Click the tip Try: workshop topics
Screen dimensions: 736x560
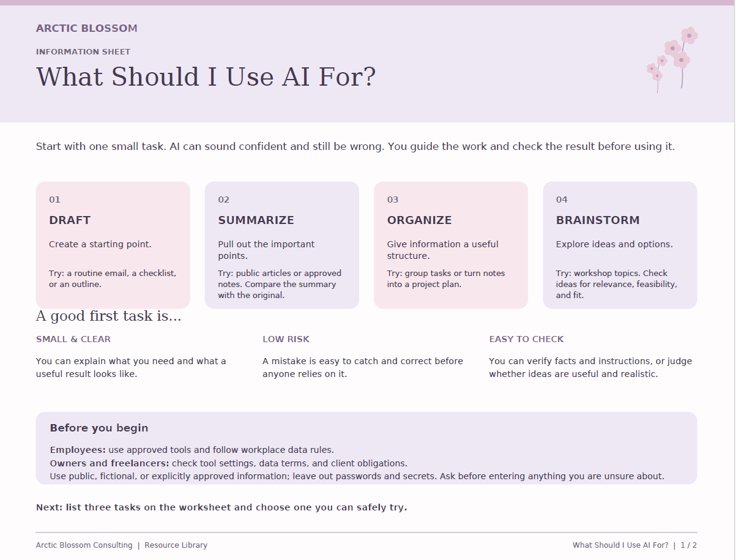click(617, 284)
